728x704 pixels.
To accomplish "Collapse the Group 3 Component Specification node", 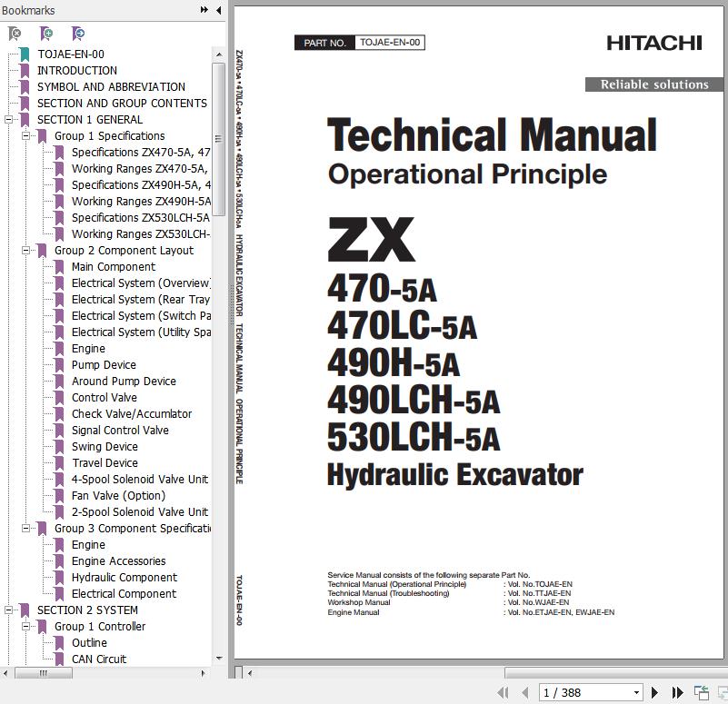I will 26,528.
